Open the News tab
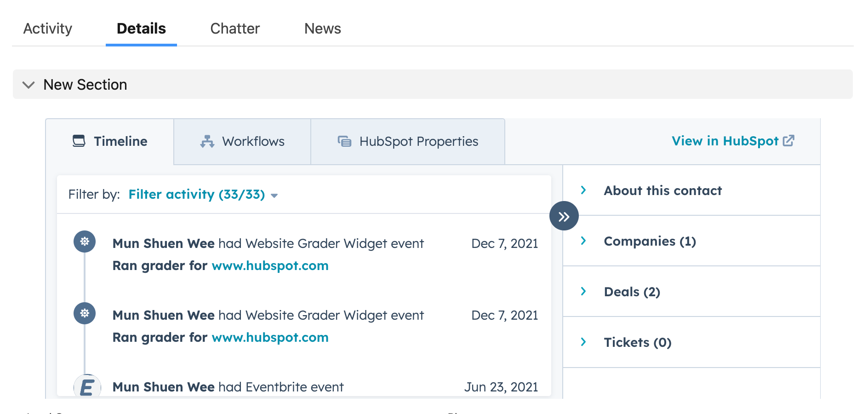The height and width of the screenshot is (414, 868). click(323, 29)
